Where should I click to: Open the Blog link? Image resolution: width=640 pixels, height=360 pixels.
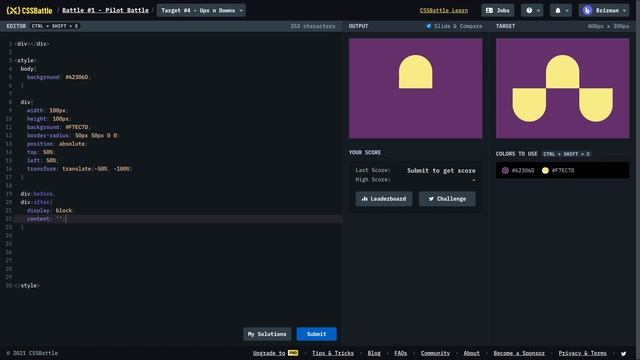[374, 353]
